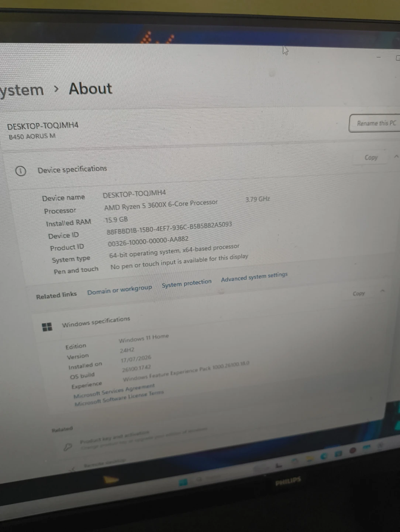
Task: Click the Pen and touch label
Action: click(x=76, y=270)
